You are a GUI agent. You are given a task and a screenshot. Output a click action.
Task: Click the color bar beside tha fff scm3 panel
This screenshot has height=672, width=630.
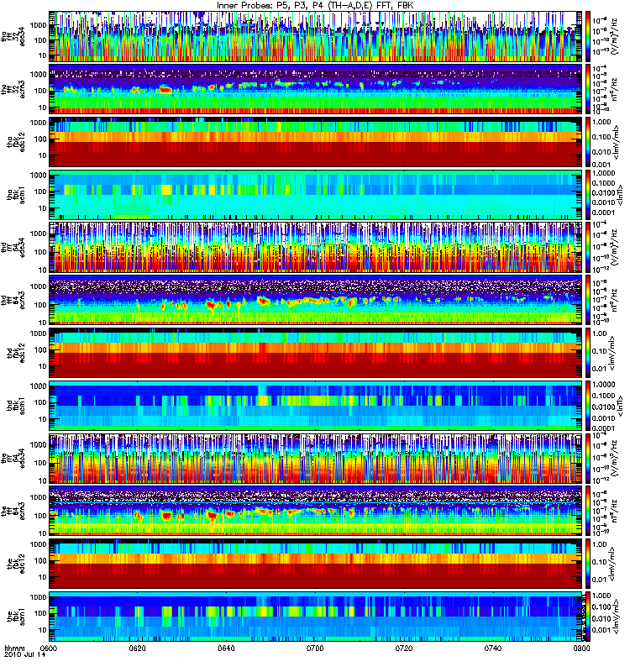[588, 89]
